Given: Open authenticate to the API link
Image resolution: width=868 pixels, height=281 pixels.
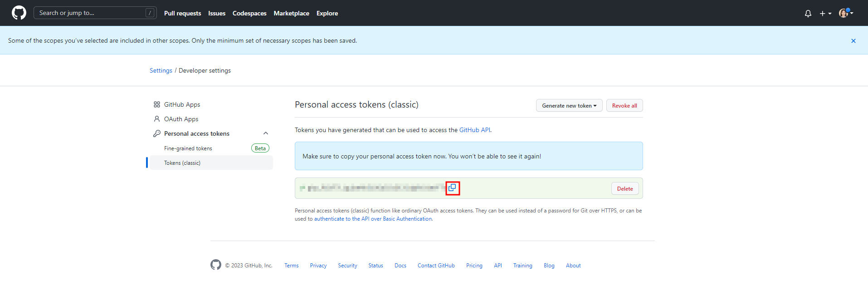Looking at the screenshot, I should click(x=373, y=219).
